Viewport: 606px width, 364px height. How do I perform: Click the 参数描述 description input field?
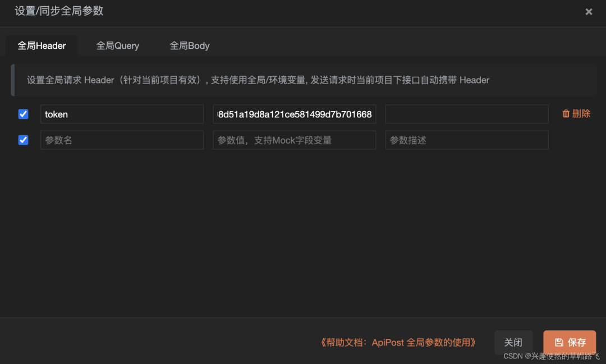point(467,140)
